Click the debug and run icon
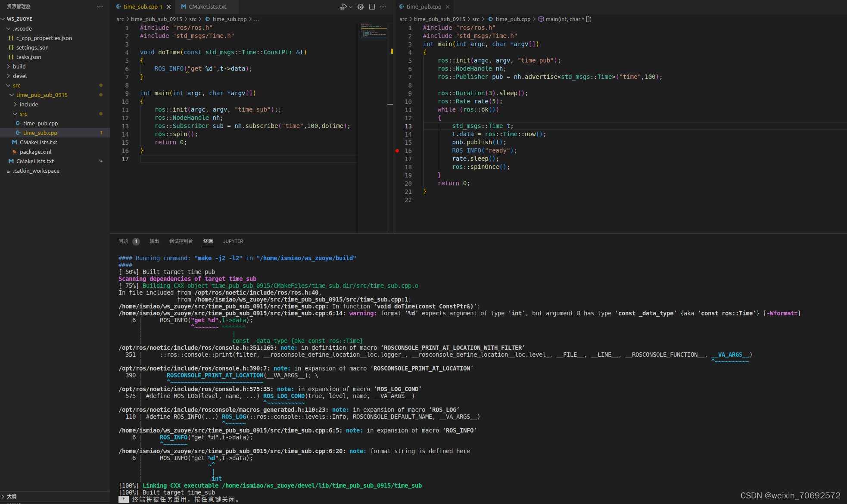Image resolution: width=847 pixels, height=504 pixels. click(x=343, y=6)
